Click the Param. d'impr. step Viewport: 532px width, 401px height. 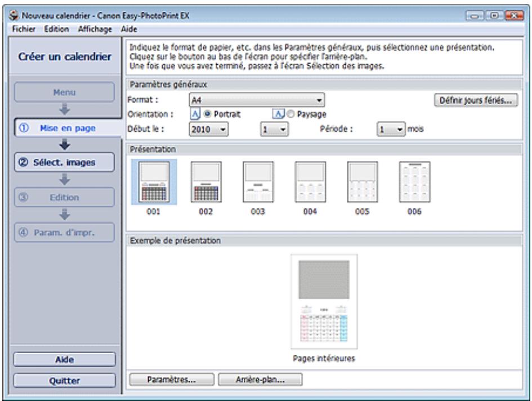click(65, 232)
